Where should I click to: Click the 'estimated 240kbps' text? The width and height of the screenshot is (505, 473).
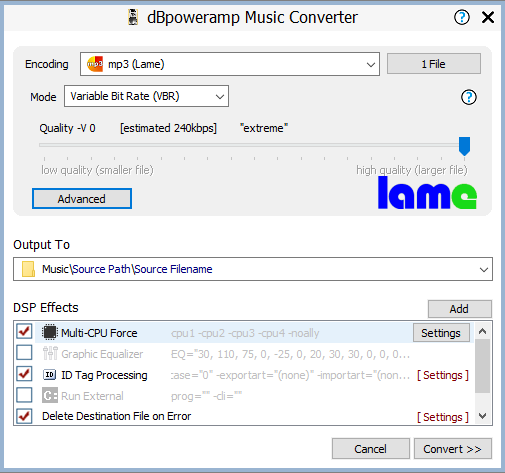[x=168, y=128]
